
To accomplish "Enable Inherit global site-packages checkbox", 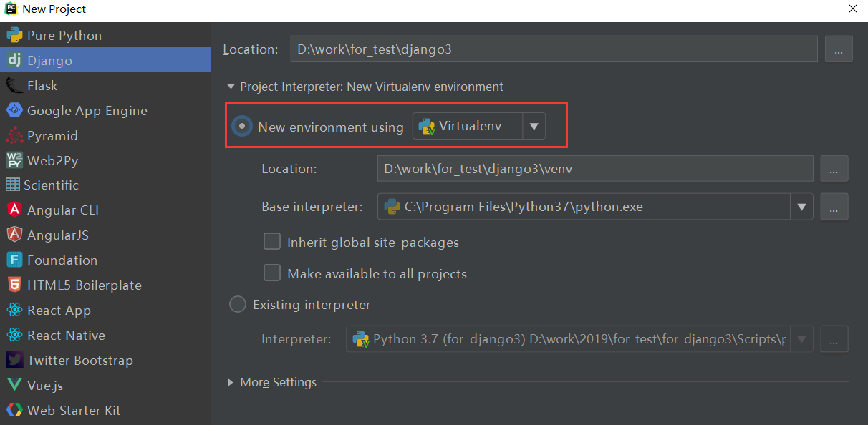I will pyautogui.click(x=272, y=242).
